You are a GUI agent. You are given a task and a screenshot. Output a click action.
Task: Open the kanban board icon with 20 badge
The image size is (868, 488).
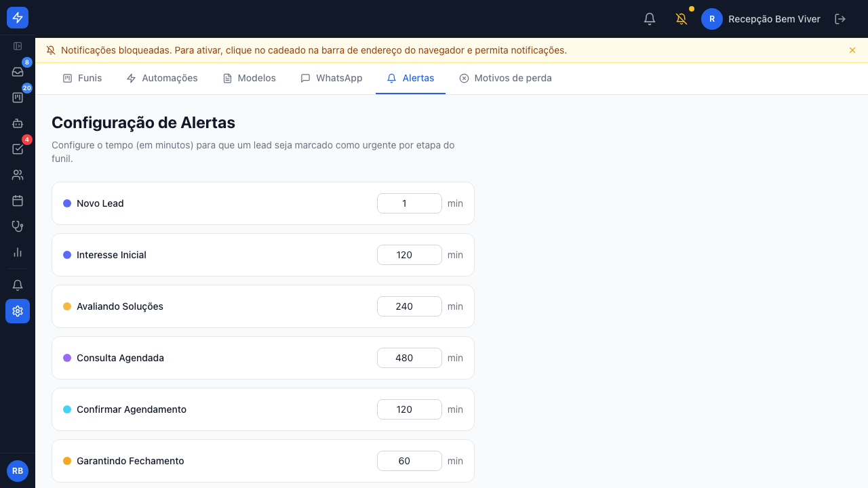(18, 98)
